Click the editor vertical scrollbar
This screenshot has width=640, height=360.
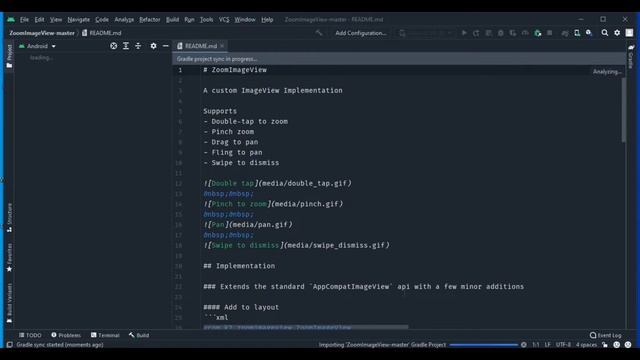coord(624,110)
